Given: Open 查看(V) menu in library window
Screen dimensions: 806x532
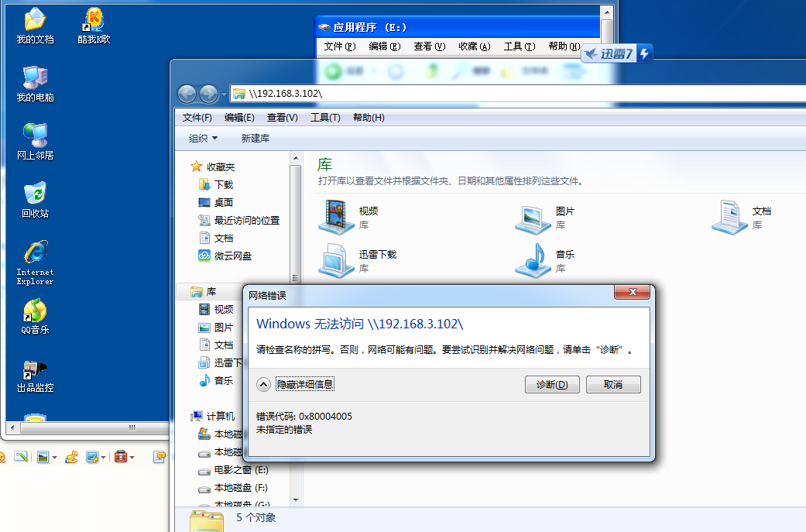Looking at the screenshot, I should pyautogui.click(x=282, y=118).
